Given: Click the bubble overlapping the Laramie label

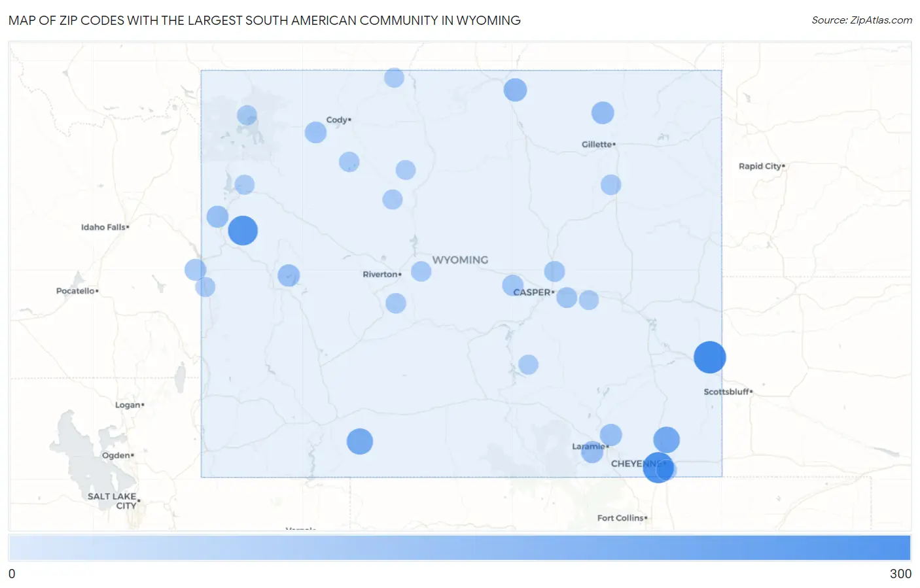Looking at the screenshot, I should [x=592, y=451].
